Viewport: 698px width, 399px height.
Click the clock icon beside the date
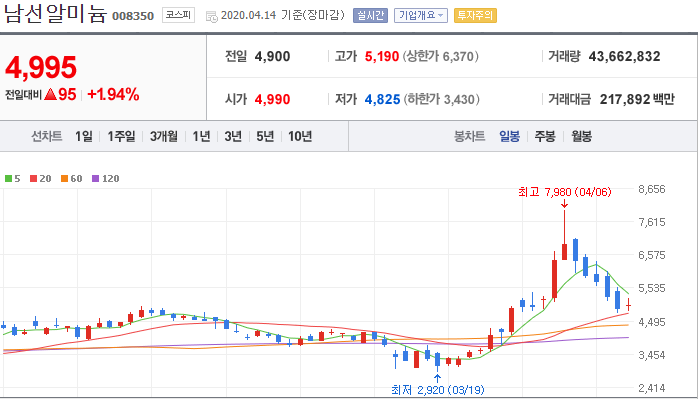tap(211, 16)
